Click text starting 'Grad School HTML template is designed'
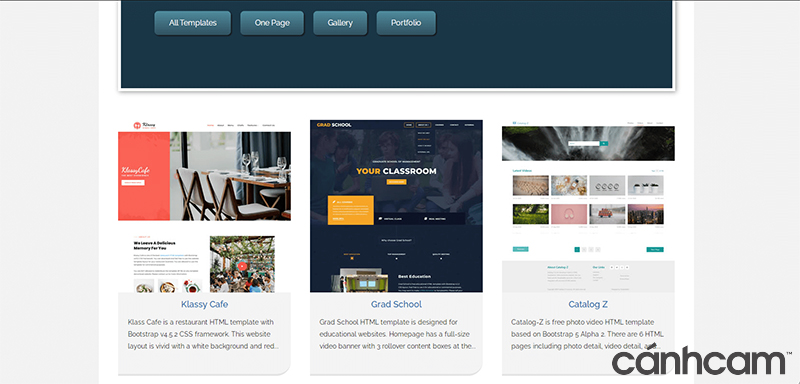Viewport: 800px width, 384px height. coord(397,334)
